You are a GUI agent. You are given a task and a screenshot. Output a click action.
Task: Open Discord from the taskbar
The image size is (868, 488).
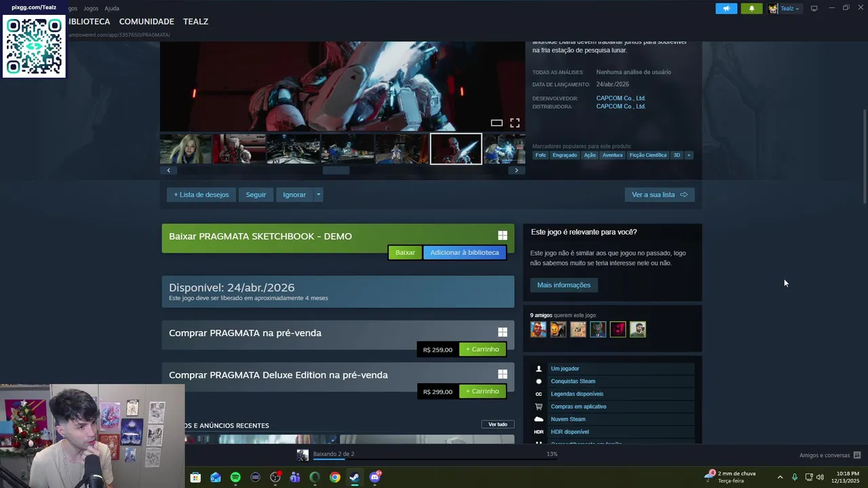coord(375,477)
